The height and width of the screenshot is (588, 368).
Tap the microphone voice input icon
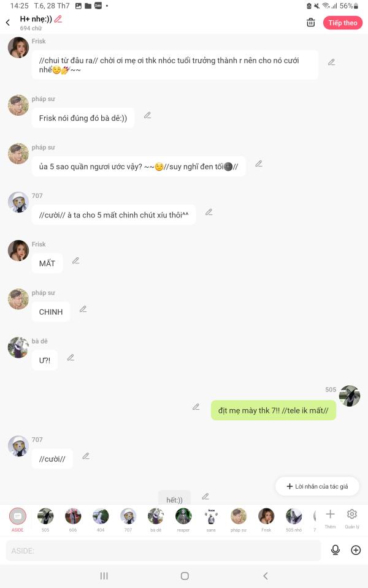pos(335,550)
